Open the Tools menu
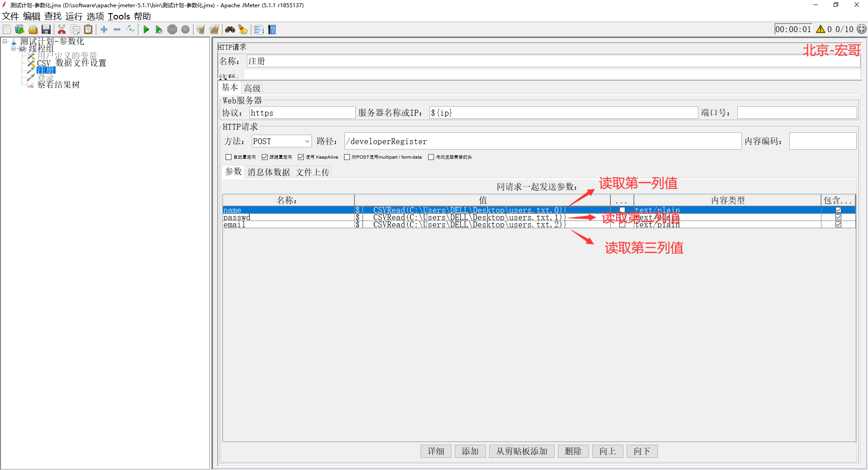This screenshot has height=470, width=868. tap(119, 16)
